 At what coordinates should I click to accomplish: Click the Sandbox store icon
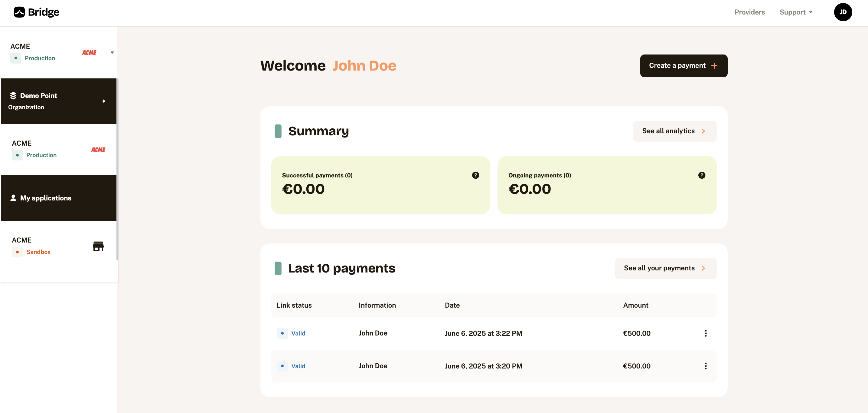point(98,246)
